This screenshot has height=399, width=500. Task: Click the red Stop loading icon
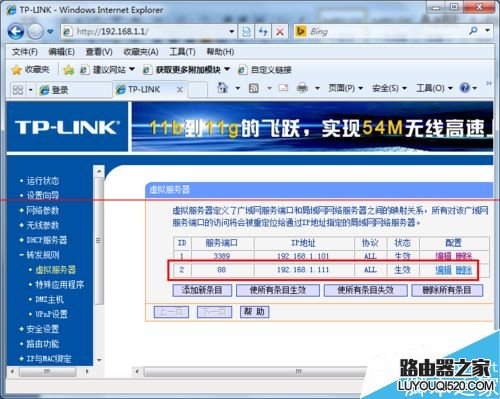pos(280,32)
